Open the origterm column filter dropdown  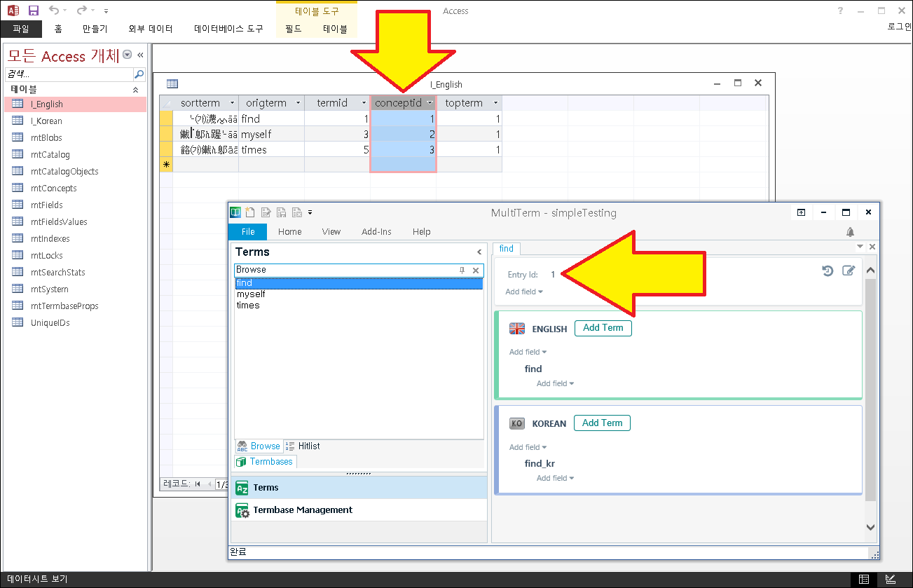tap(298, 103)
